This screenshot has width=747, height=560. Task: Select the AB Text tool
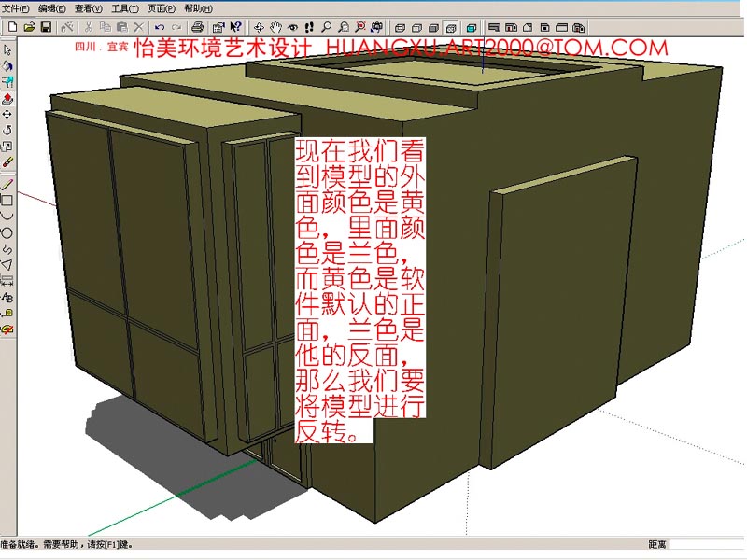coord(7,298)
